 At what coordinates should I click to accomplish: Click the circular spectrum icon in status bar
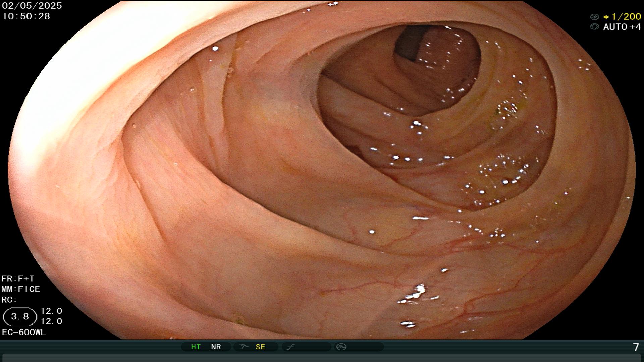(341, 347)
